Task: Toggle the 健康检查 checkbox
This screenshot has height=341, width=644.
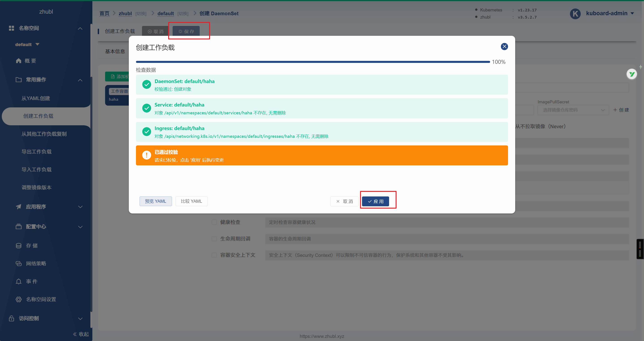Action: 214,222
